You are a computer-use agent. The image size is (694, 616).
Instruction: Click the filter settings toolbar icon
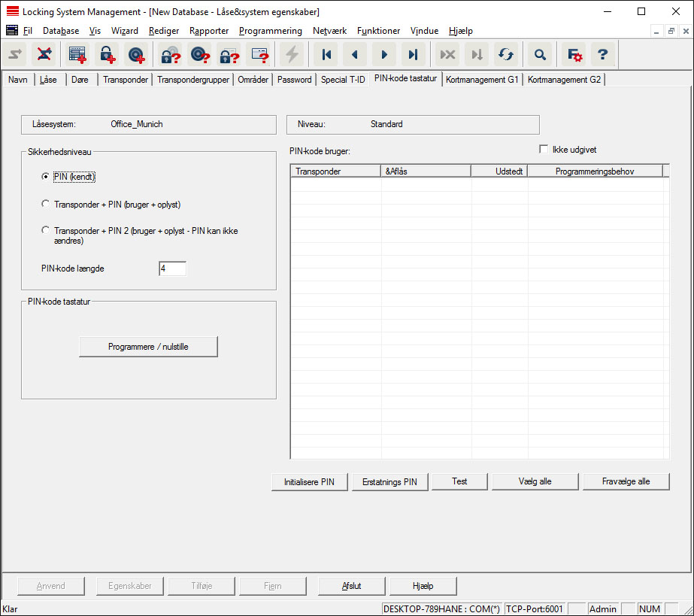click(x=575, y=54)
